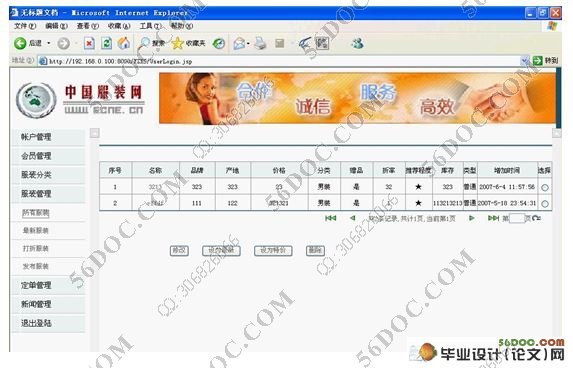This screenshot has height=368, width=573.
Task: Open the Mail button dropdown arrow
Action: (248, 44)
